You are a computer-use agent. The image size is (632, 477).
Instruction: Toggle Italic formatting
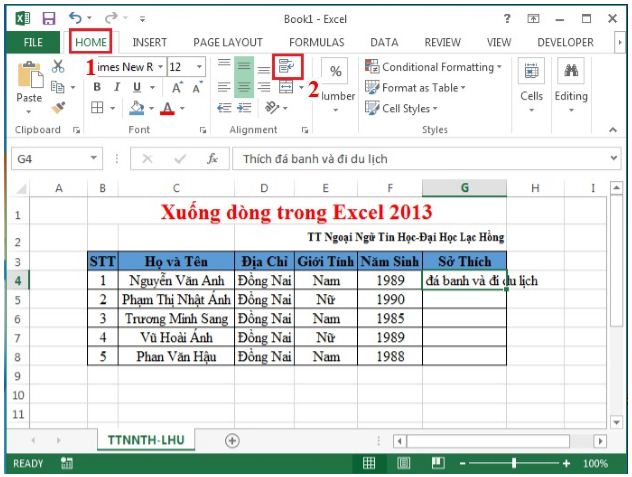pyautogui.click(x=117, y=88)
